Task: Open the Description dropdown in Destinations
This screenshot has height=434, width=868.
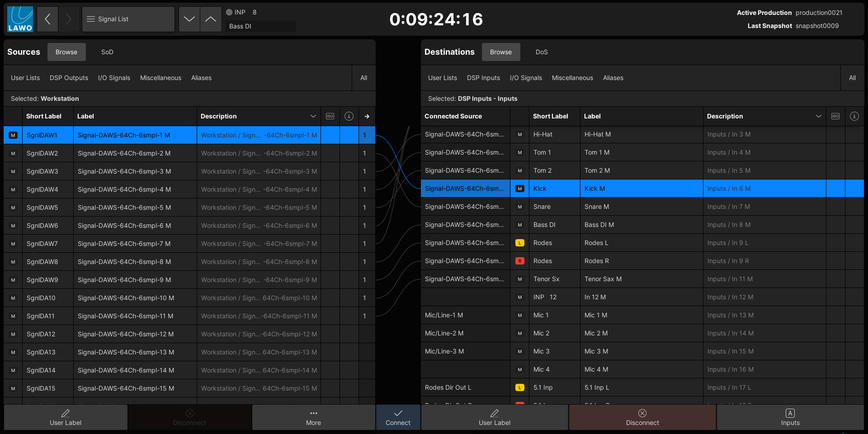Action: pos(818,116)
